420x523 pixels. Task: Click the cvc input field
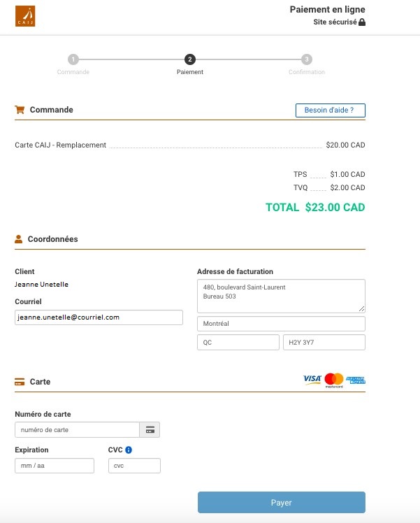click(134, 466)
